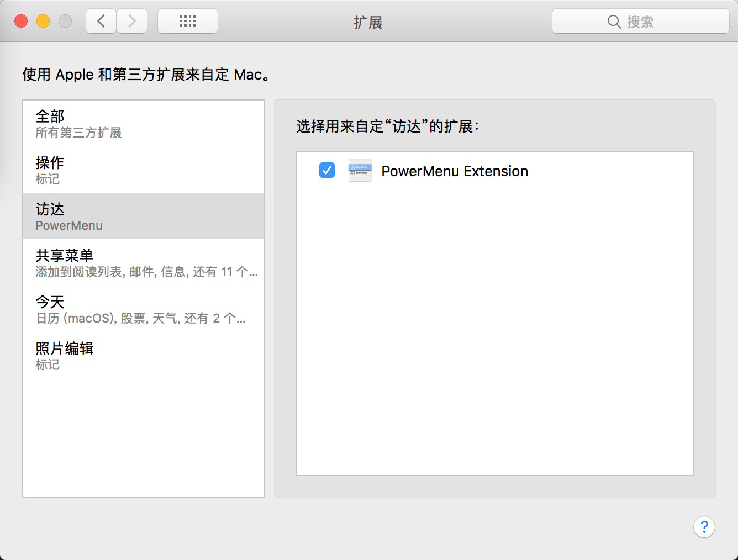
Task: Click the magnifier icon in the search field
Action: [x=614, y=22]
